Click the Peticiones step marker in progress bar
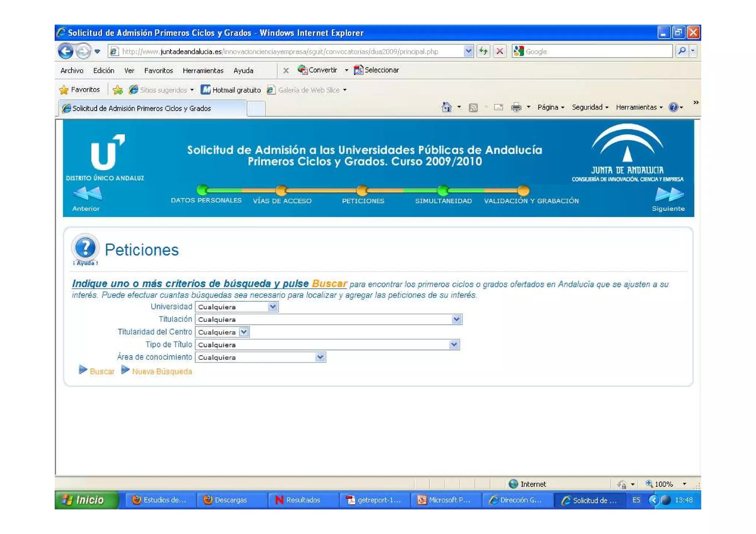This screenshot has width=756, height=534. (x=362, y=190)
